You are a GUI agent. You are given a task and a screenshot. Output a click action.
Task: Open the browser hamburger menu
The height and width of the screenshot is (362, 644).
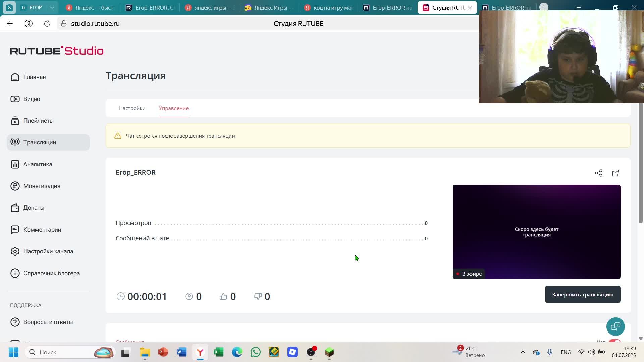pos(578,7)
